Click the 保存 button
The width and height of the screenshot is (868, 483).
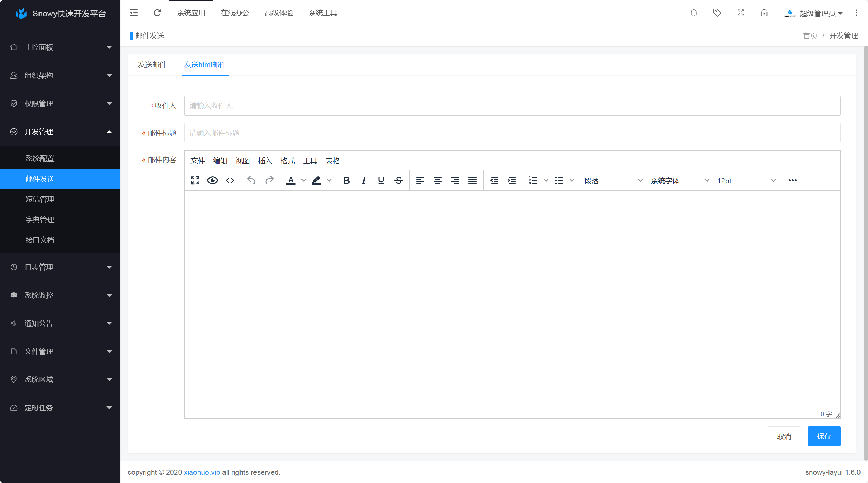[824, 436]
